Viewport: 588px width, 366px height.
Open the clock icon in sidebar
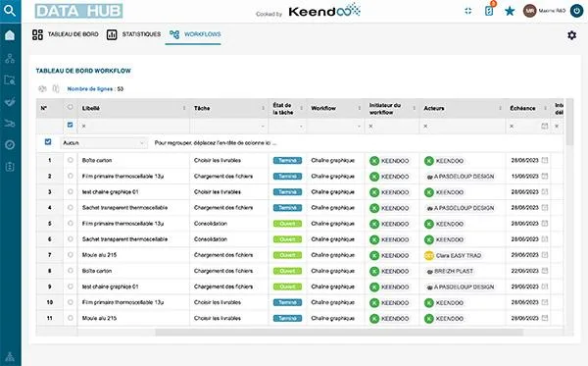pyautogui.click(x=10, y=144)
